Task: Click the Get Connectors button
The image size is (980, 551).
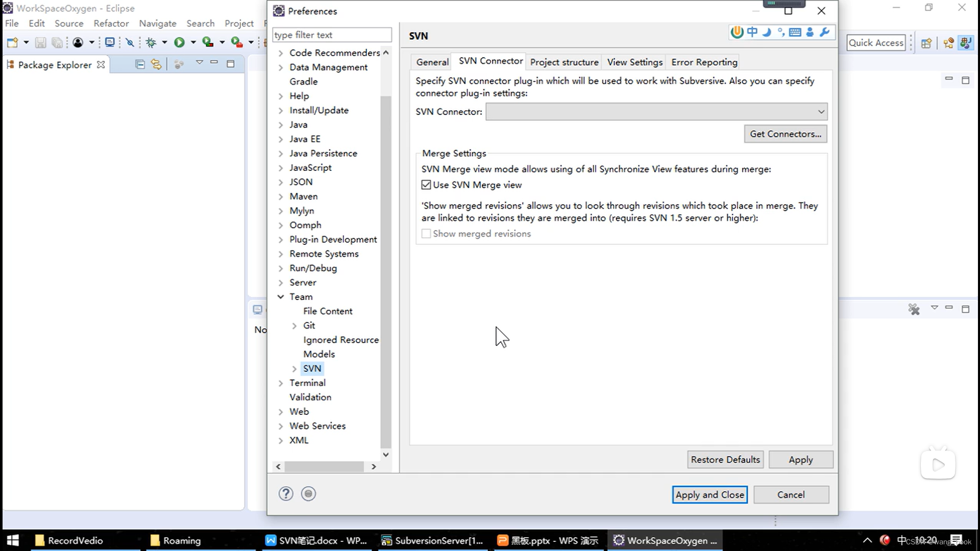Action: point(786,134)
